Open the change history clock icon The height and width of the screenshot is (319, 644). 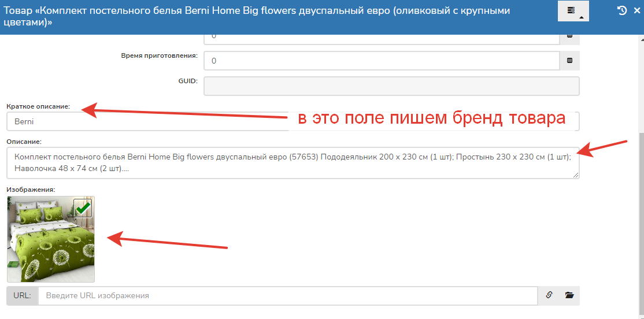coord(622,10)
